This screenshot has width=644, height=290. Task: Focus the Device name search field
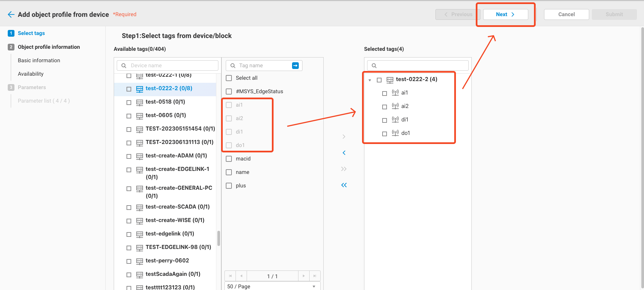172,66
